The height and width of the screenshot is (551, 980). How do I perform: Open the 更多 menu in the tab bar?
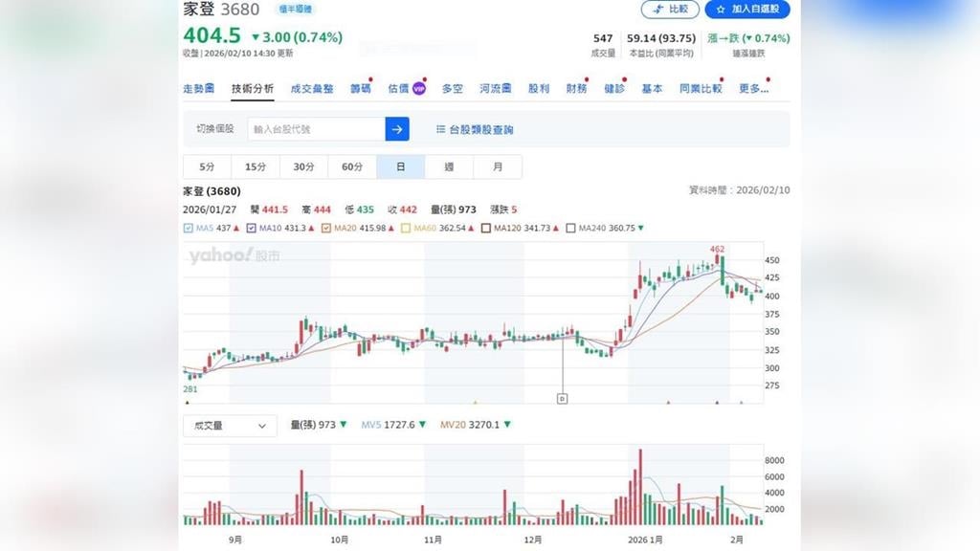click(x=754, y=89)
